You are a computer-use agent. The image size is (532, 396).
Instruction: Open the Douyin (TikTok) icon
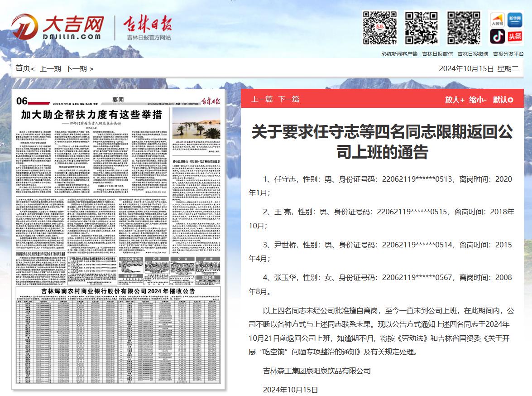point(497,36)
